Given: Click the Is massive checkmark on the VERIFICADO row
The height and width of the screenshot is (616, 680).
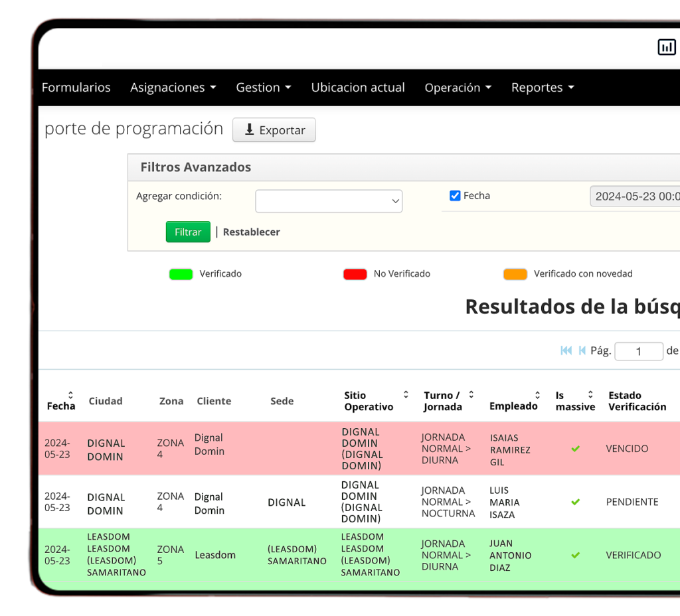Looking at the screenshot, I should 575,555.
